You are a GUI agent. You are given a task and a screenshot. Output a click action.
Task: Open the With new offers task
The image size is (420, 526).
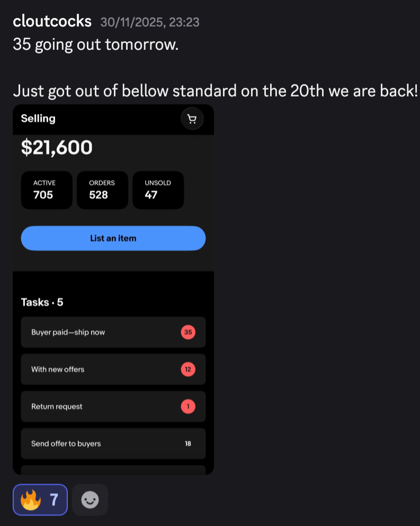click(x=113, y=369)
